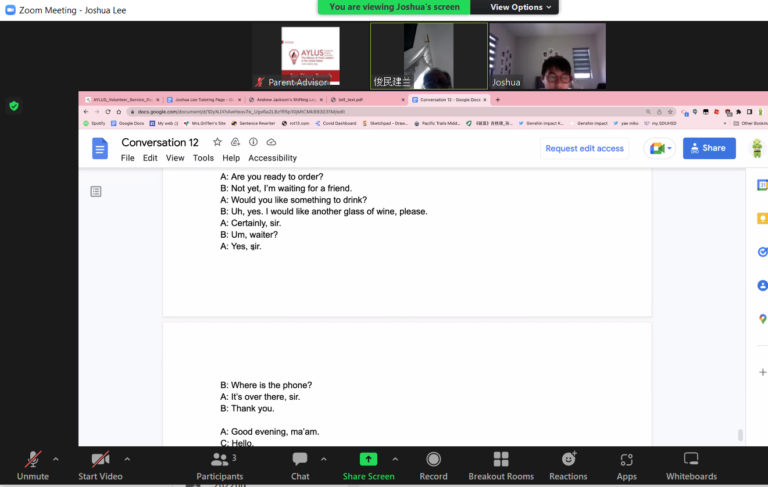
Task: Expand chat options arrow beside Chat
Action: (324, 459)
